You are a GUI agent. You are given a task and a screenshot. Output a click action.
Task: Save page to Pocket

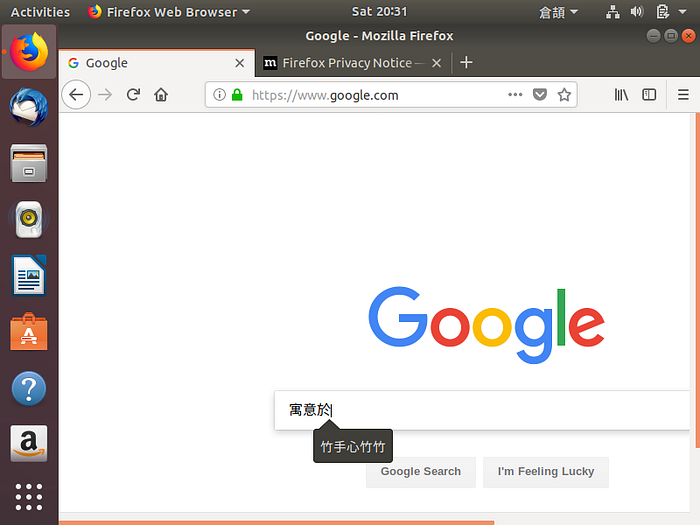pos(540,95)
